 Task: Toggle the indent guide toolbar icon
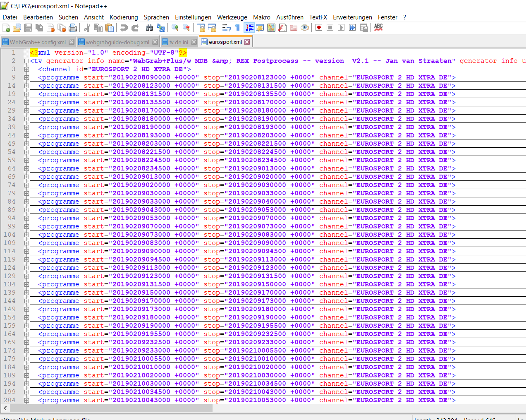[x=249, y=28]
